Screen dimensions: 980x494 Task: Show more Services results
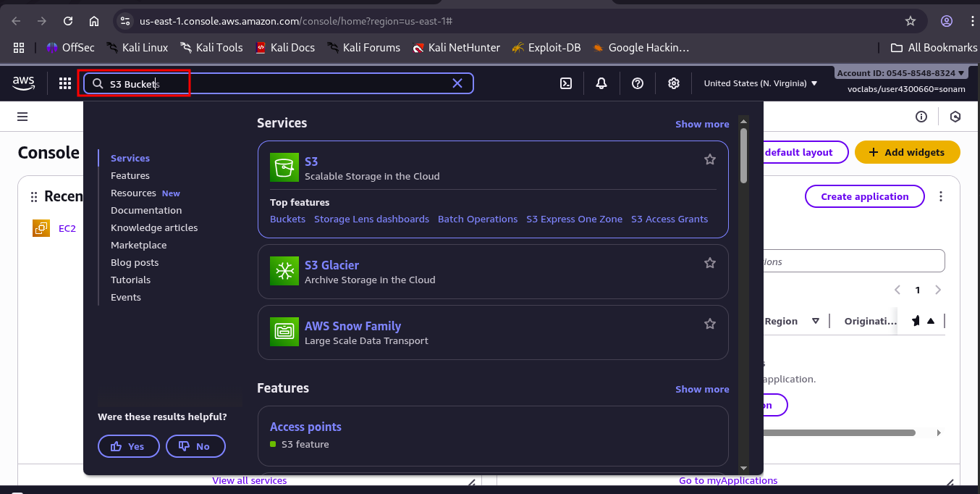click(x=702, y=124)
